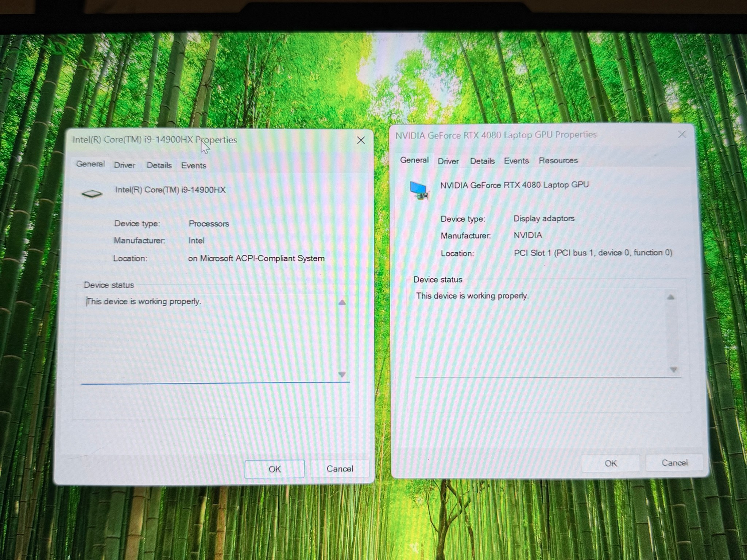The width and height of the screenshot is (747, 560).
Task: Switch to the Resources tab in NVIDIA Properties
Action: click(558, 160)
